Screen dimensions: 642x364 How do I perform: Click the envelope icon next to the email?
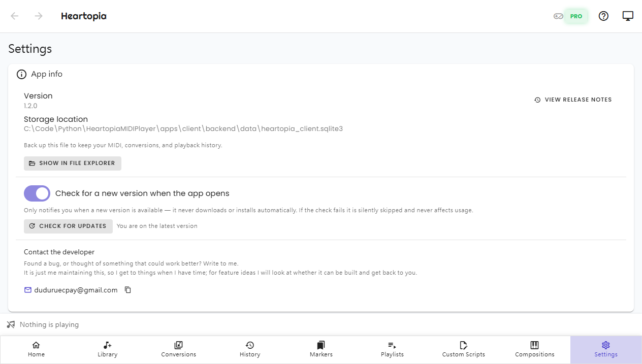28,290
